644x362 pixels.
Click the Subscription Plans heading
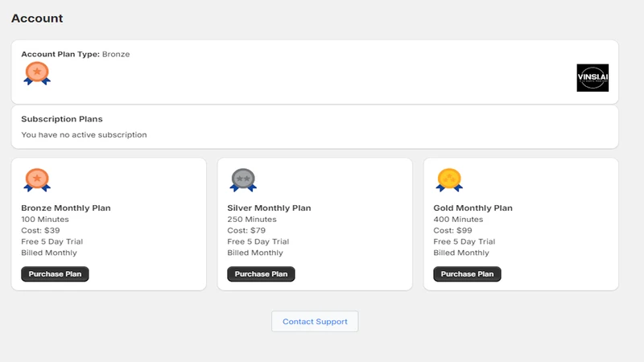click(62, 119)
